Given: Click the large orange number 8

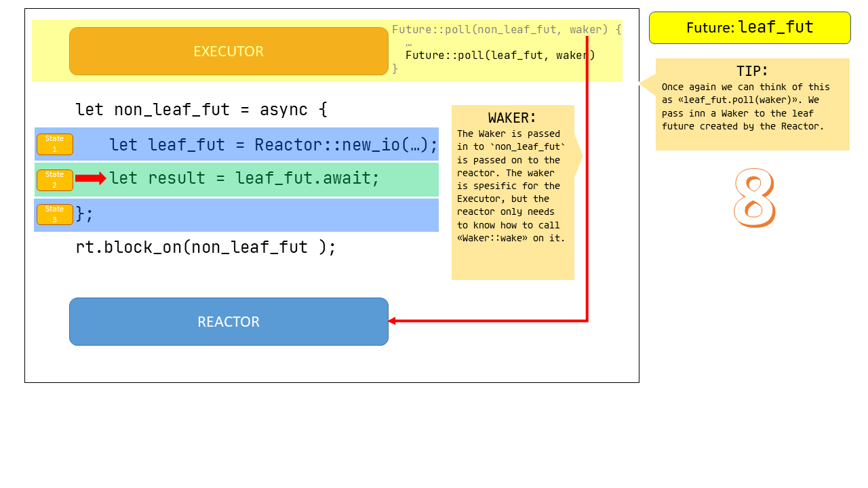Looking at the screenshot, I should [753, 198].
